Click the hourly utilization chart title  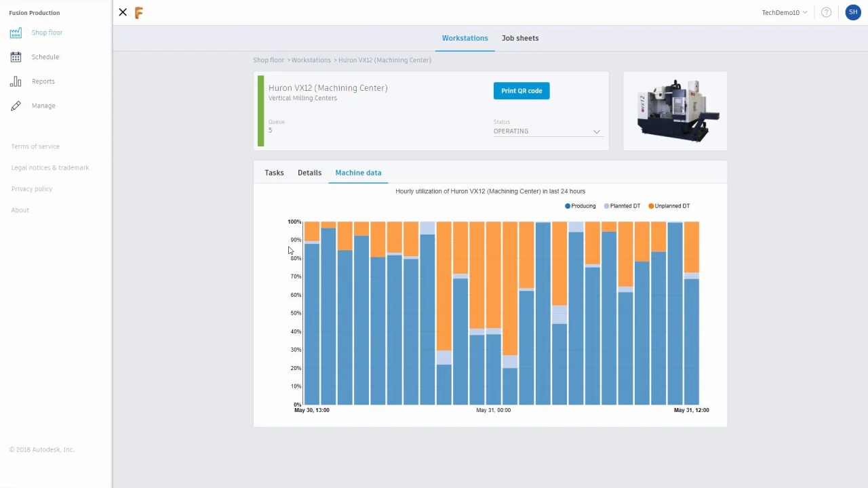click(490, 191)
